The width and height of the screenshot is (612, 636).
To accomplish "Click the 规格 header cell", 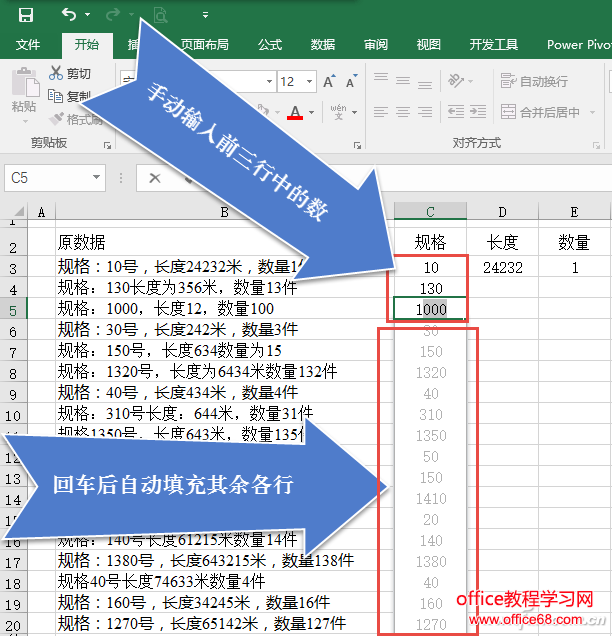I will coord(430,243).
